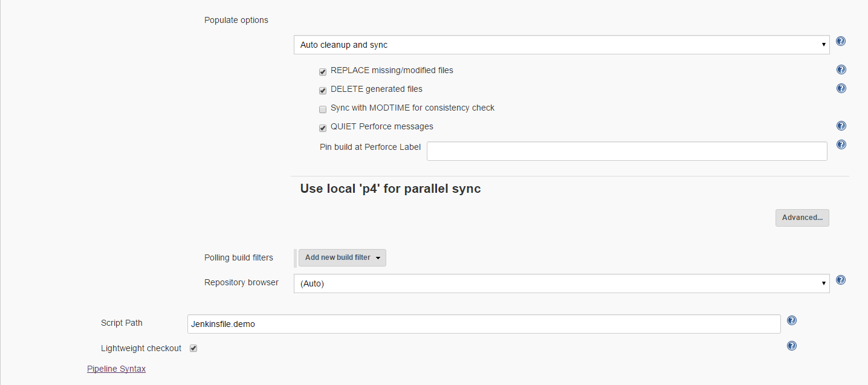Click the Pin build at Perforce Label field
Image resolution: width=868 pixels, height=385 pixels.
click(626, 151)
